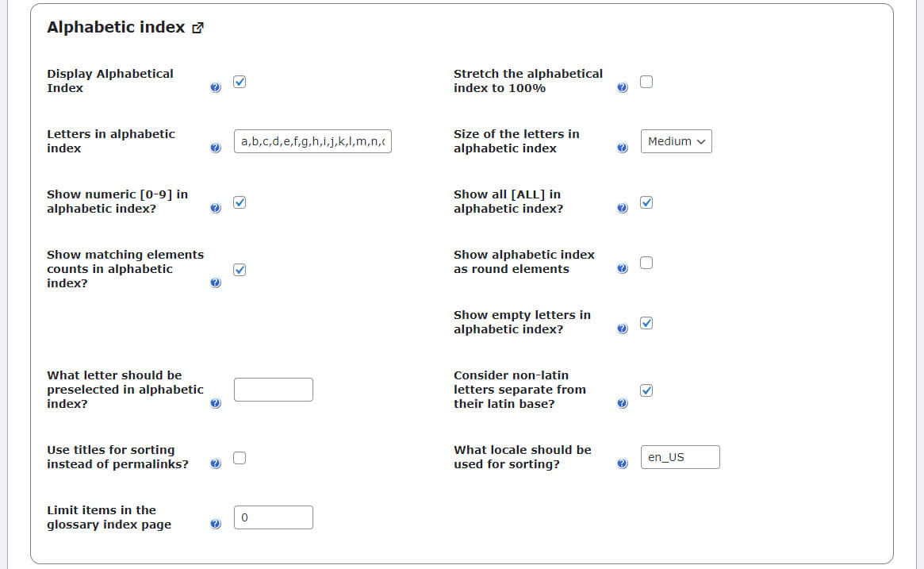
Task: Open the Alphabetic index external link icon
Action: tap(198, 28)
